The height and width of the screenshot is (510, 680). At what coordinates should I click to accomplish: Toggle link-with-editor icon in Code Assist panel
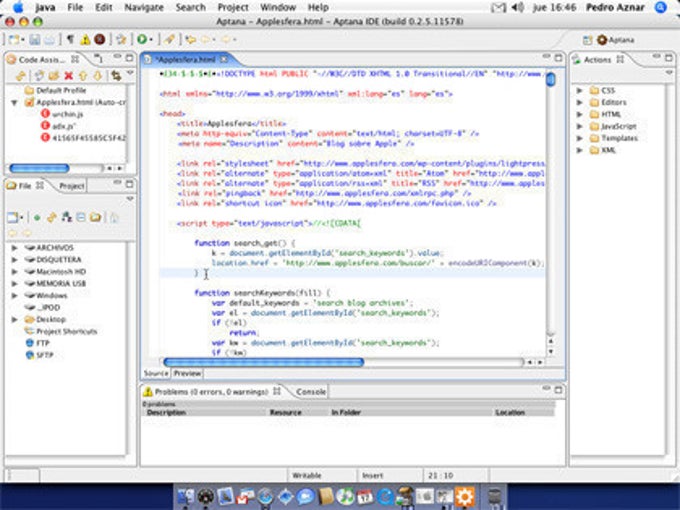pos(116,75)
